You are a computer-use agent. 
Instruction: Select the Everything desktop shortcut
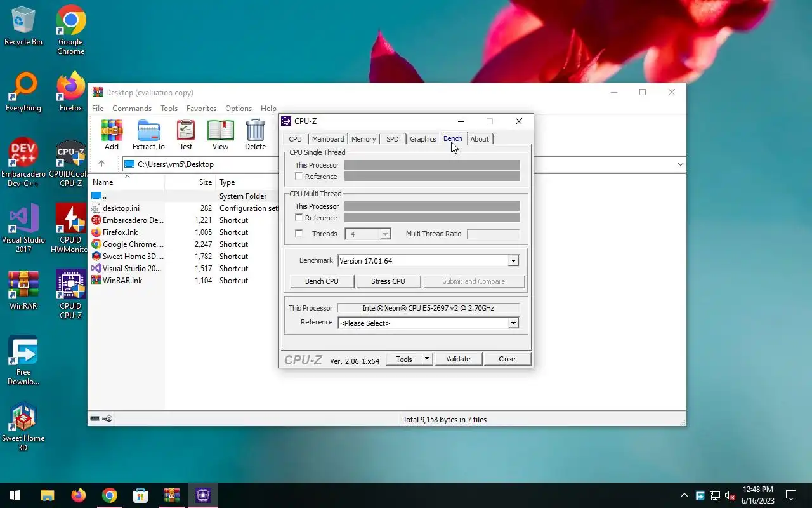coord(23,92)
